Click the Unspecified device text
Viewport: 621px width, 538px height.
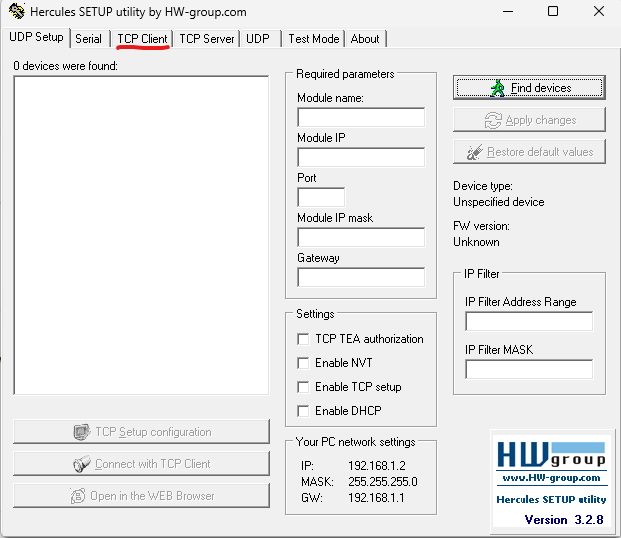(499, 202)
